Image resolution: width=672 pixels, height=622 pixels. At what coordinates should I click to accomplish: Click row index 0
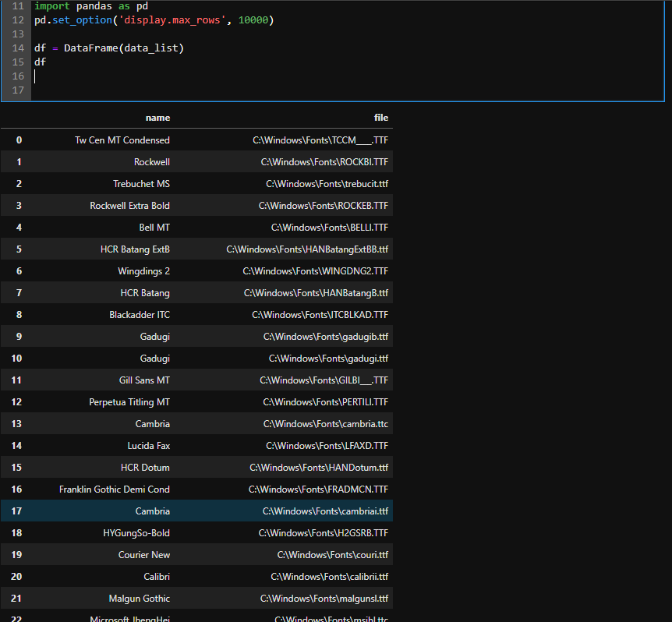(x=19, y=140)
